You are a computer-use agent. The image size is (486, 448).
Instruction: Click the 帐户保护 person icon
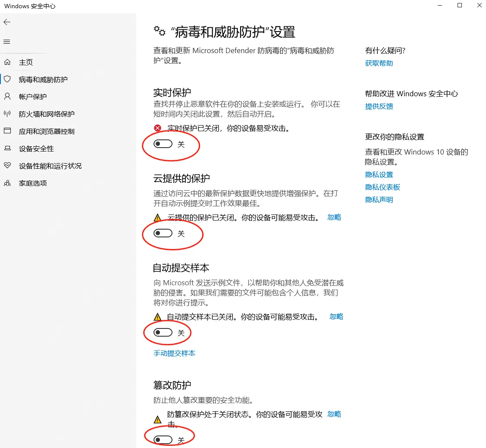pyautogui.click(x=7, y=96)
